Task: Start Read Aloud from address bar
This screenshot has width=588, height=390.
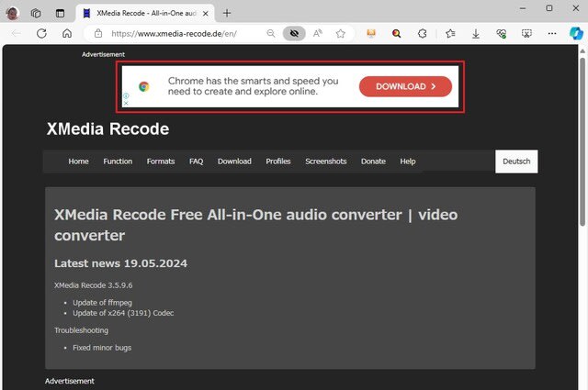Action: 318,34
